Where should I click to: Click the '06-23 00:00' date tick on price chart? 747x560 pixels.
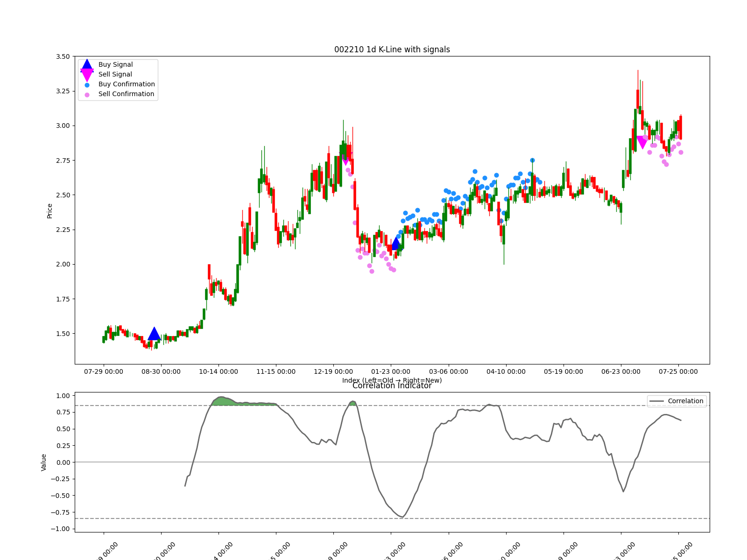[x=621, y=372]
